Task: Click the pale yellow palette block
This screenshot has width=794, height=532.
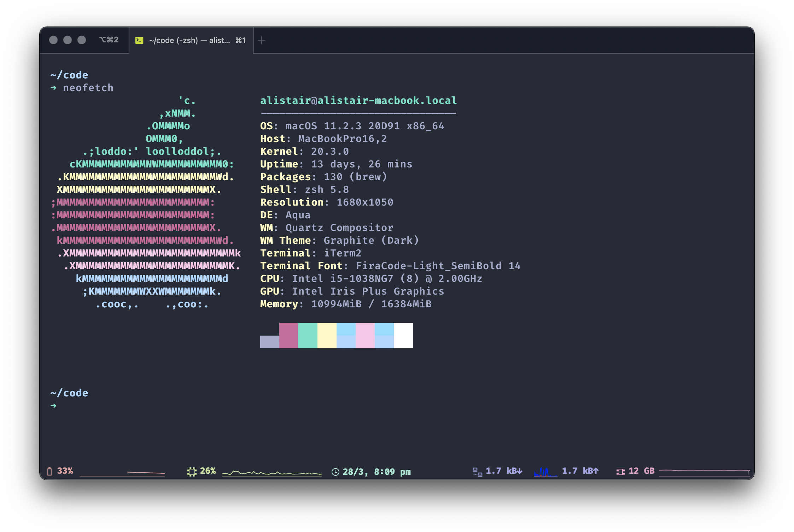Action: [x=327, y=336]
